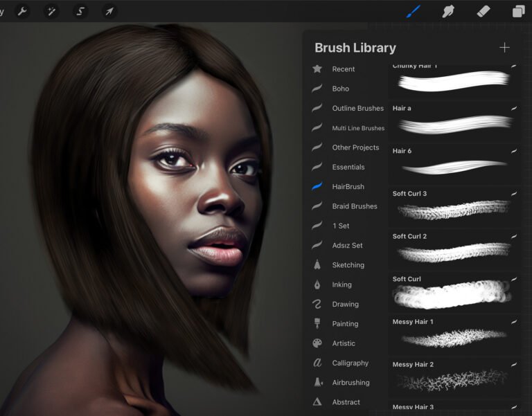Screen dimensions: 532x416
Task: Select the Paint brush tool
Action: (414, 12)
